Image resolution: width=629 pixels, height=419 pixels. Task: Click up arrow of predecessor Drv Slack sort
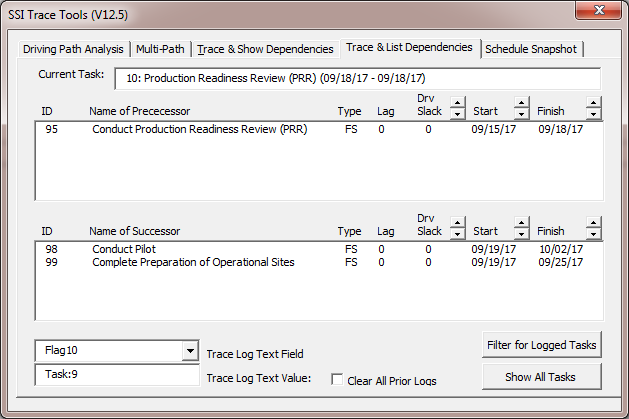(x=457, y=103)
